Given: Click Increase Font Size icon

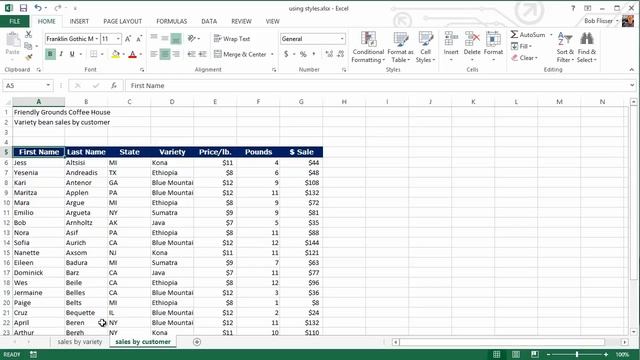Looking at the screenshot, I should pos(128,39).
